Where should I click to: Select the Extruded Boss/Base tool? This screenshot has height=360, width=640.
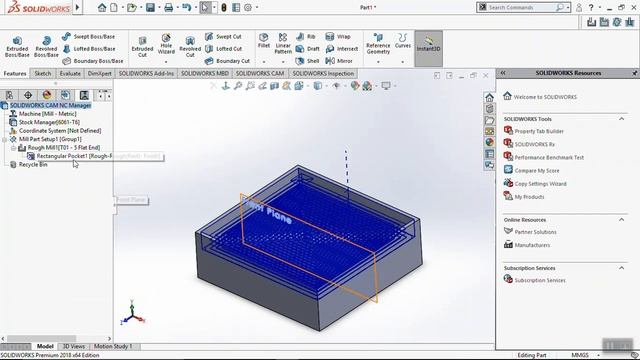click(17, 47)
